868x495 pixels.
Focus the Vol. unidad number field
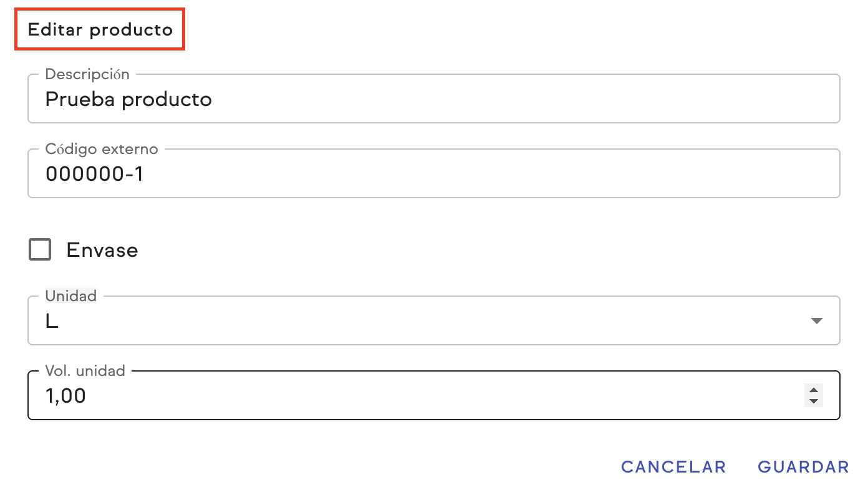point(412,395)
